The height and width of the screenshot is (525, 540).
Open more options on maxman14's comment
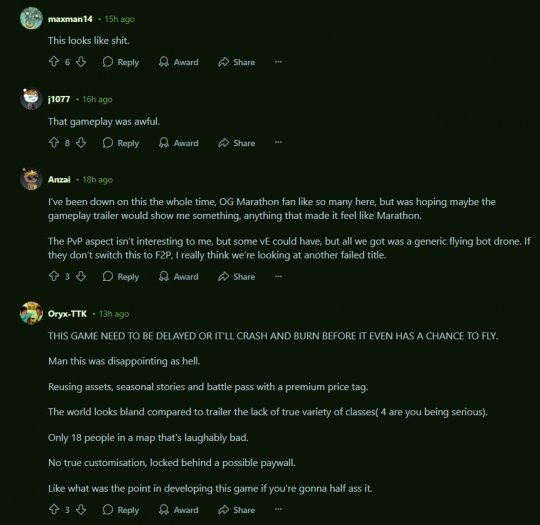pos(278,62)
